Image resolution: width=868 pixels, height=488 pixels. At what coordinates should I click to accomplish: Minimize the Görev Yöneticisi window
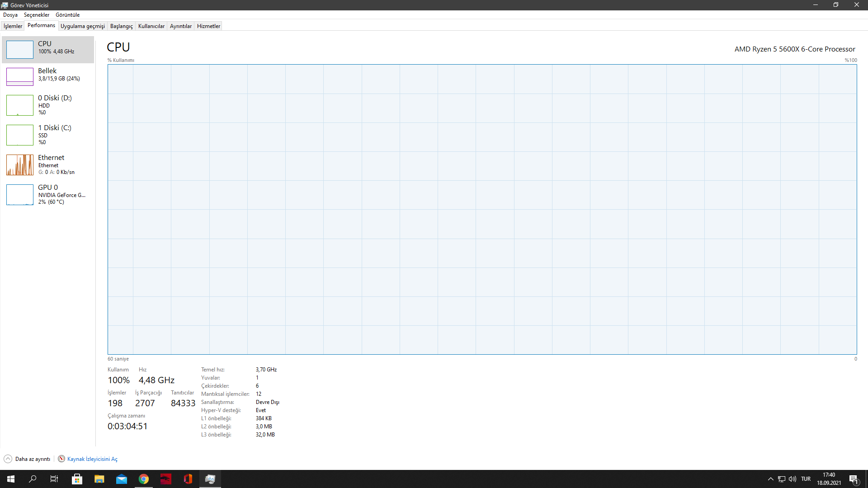816,5
